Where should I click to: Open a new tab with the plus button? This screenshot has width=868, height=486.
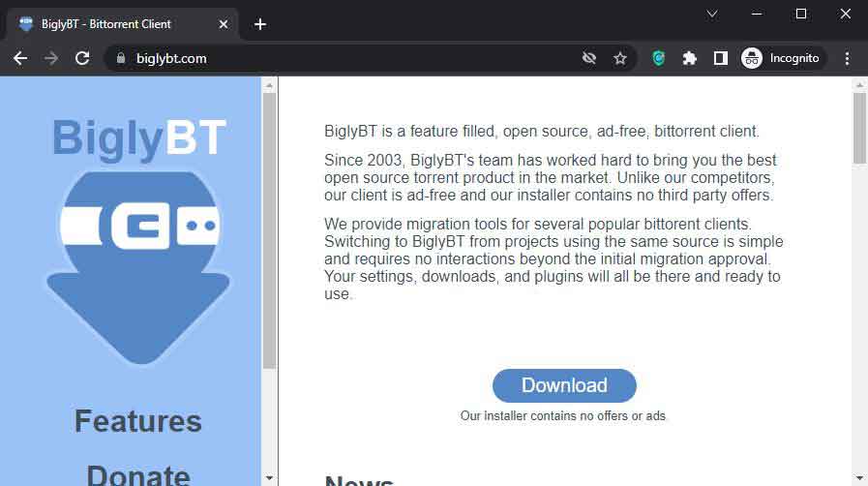click(x=260, y=24)
